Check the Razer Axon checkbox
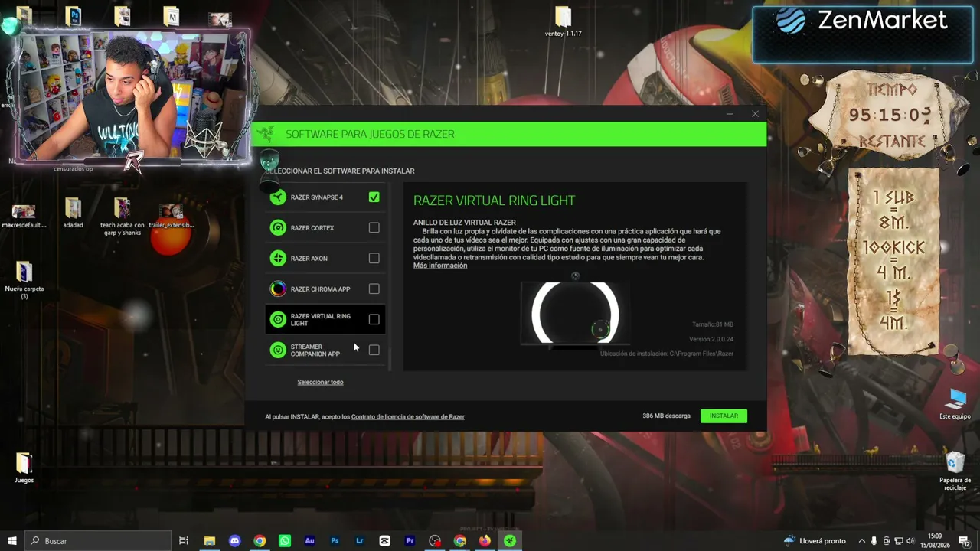This screenshot has width=980, height=551. [374, 259]
